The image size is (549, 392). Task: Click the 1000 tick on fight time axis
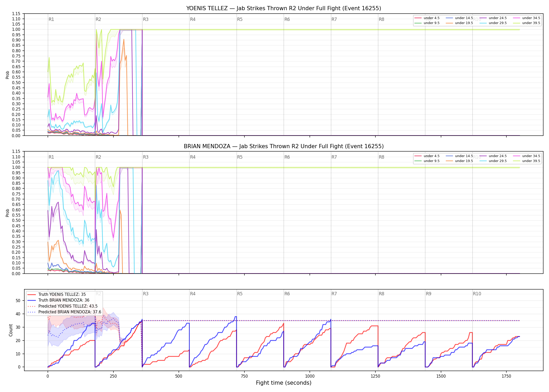point(310,376)
